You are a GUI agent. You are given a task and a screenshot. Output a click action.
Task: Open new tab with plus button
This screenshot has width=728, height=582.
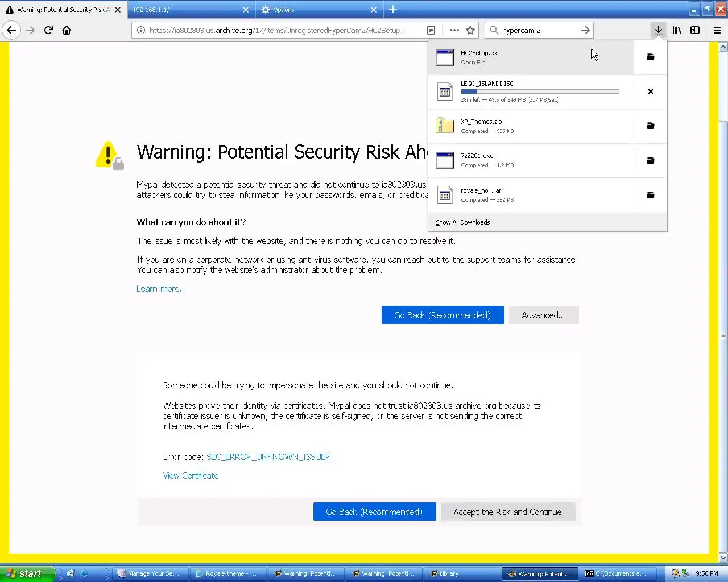tap(393, 9)
